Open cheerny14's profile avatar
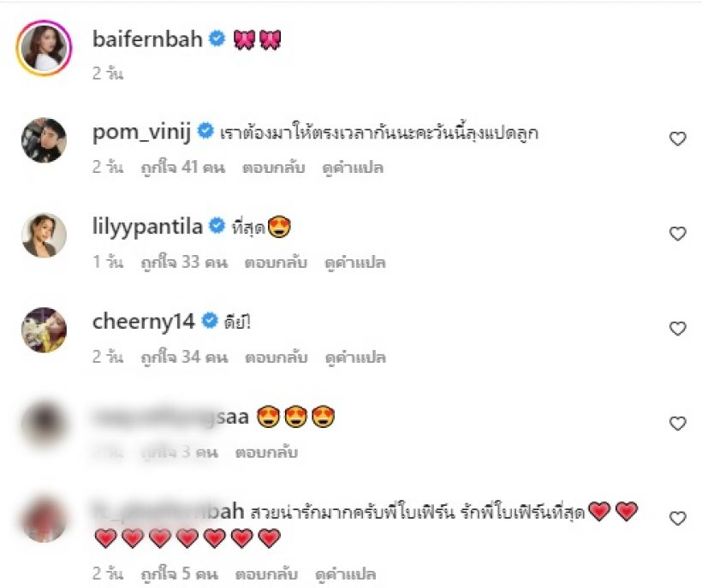702x588 pixels. (44, 330)
